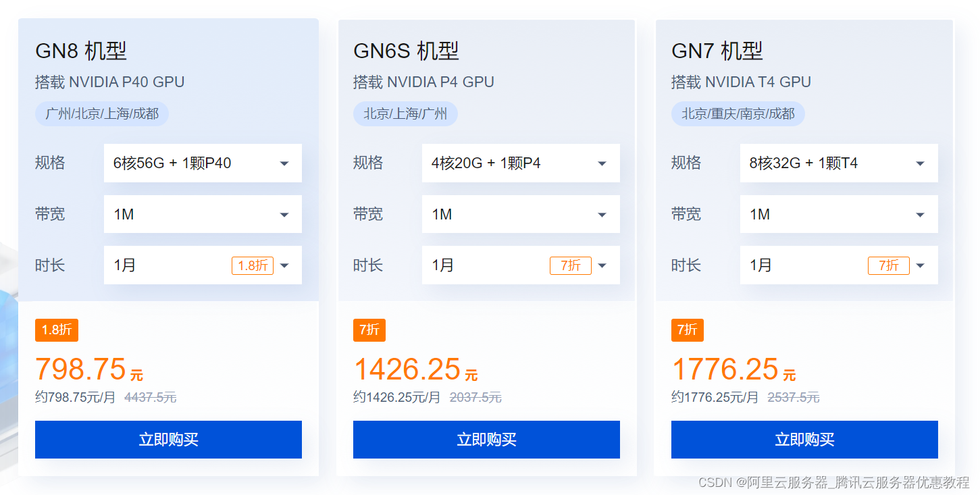Click the large 798.75 元 price
980x495 pixels.
pyautogui.click(x=89, y=369)
